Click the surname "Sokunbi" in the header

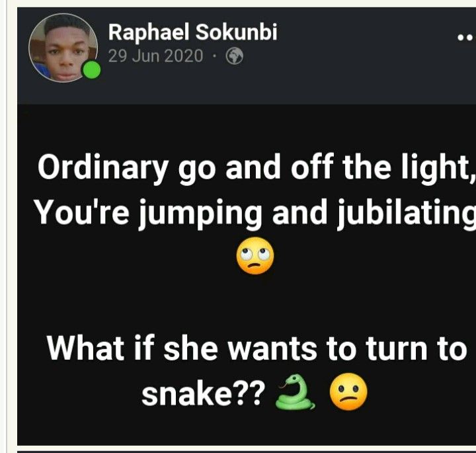point(236,32)
